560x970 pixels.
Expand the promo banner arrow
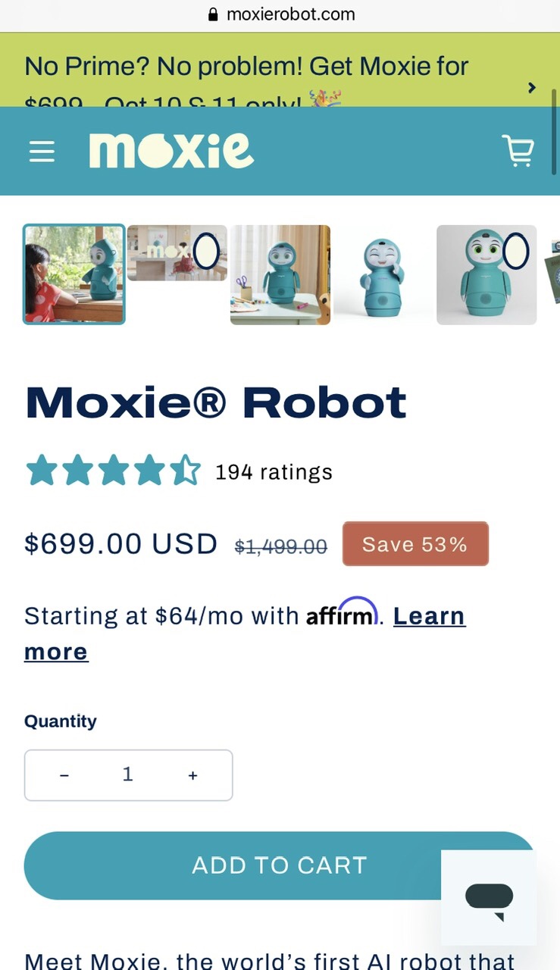(532, 87)
